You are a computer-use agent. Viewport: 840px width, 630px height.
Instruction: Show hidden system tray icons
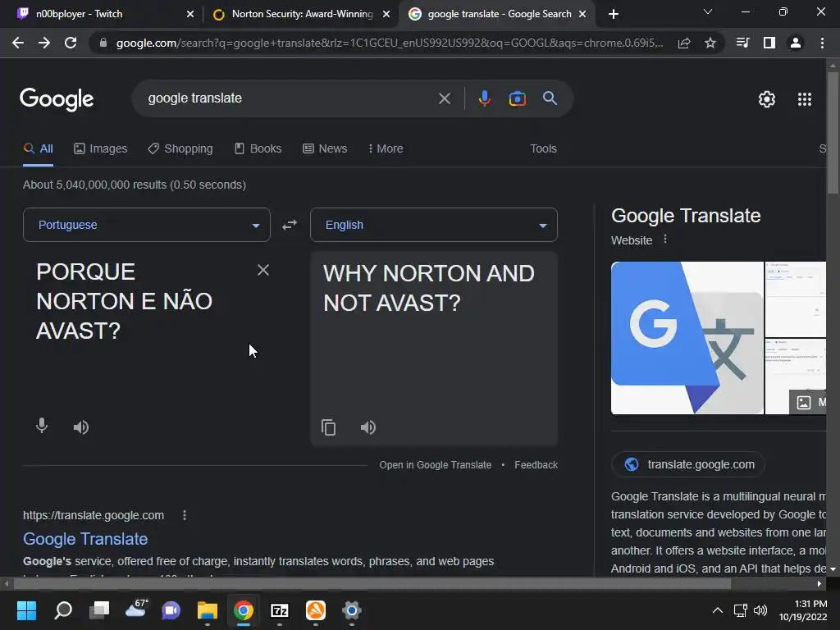coord(717,610)
